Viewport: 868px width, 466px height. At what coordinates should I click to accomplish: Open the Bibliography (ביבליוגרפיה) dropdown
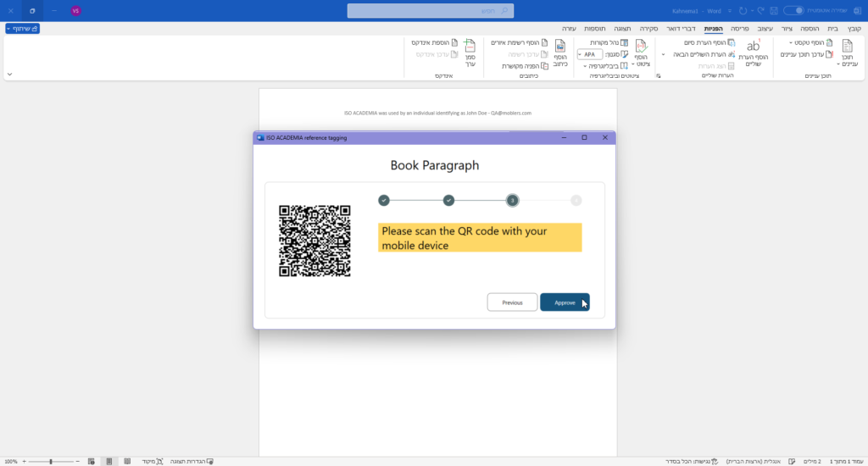(x=605, y=66)
